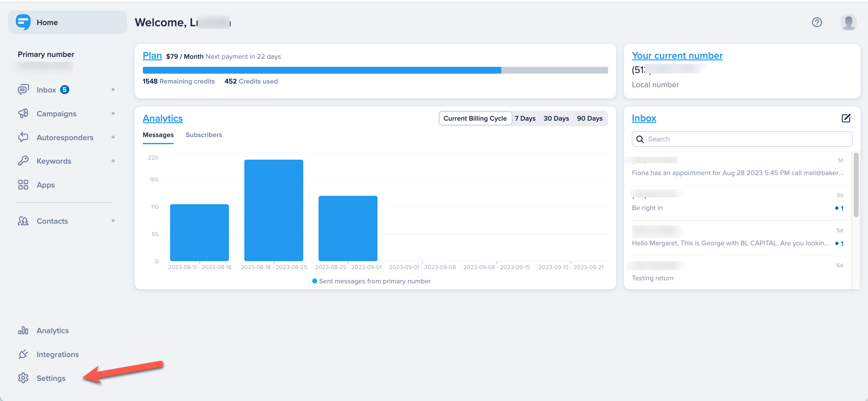Open Campaigns menu label
868x401 pixels.
56,114
